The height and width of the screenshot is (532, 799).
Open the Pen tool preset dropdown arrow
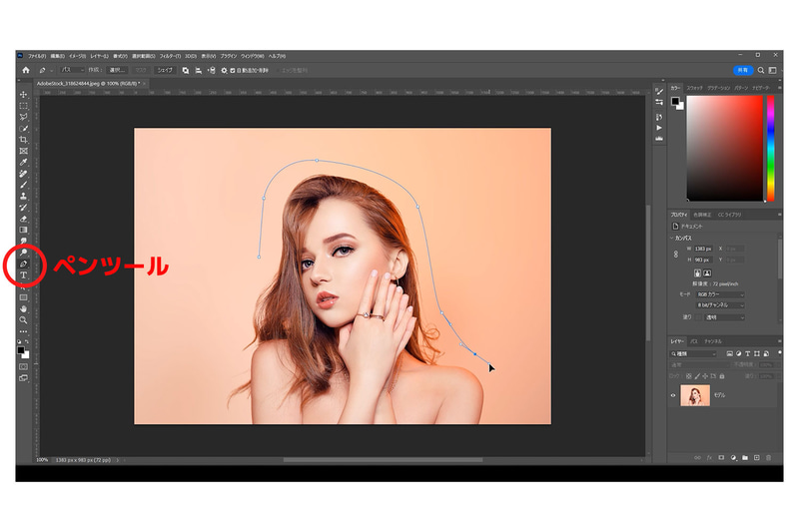51,70
